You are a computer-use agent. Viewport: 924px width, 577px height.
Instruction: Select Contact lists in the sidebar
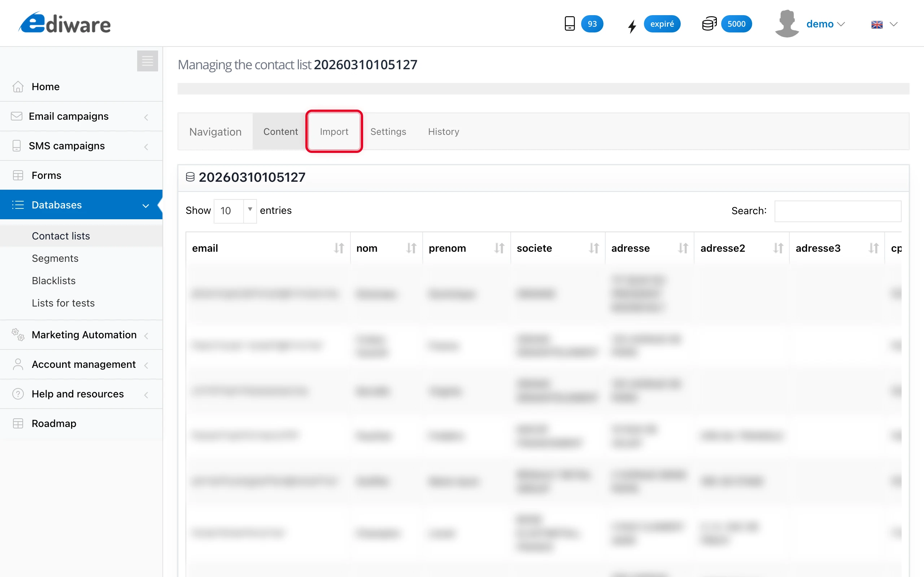point(61,236)
